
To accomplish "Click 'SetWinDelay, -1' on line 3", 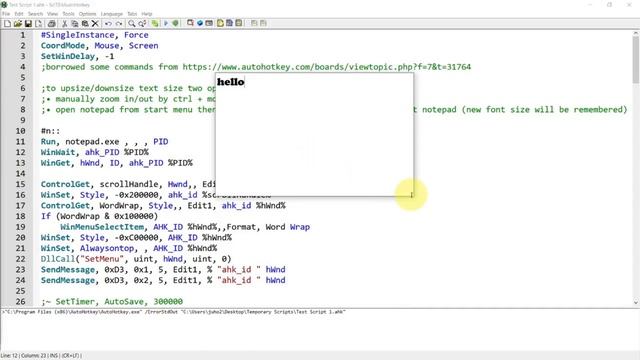I will point(77,56).
